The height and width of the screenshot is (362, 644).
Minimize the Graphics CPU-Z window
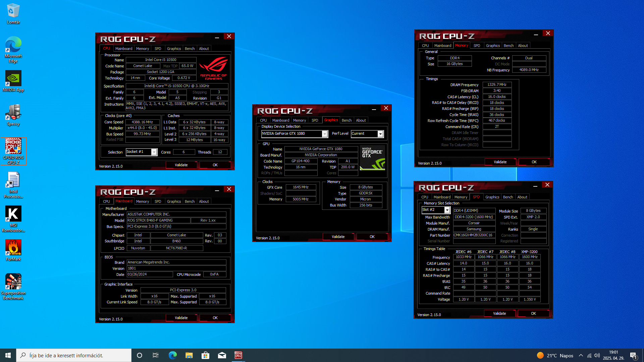coord(374,109)
